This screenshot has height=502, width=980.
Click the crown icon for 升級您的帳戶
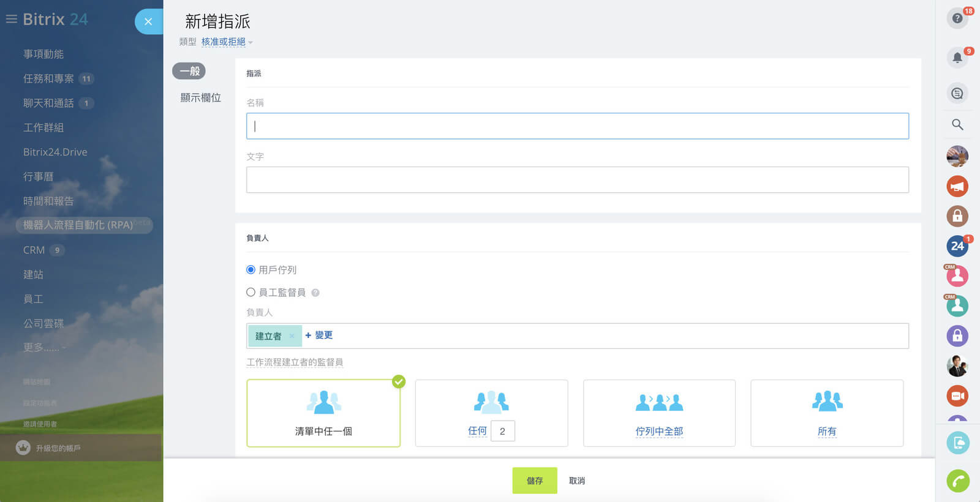23,448
